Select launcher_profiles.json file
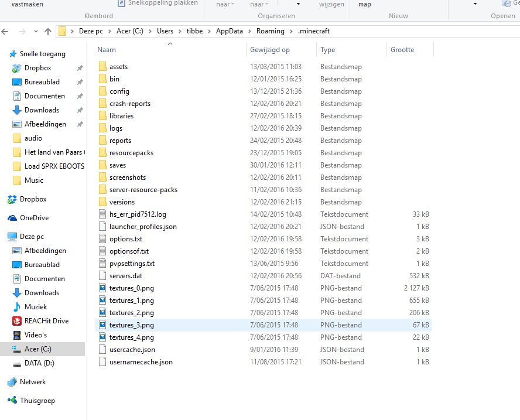Viewport: 520px width, 420px height. pos(143,227)
